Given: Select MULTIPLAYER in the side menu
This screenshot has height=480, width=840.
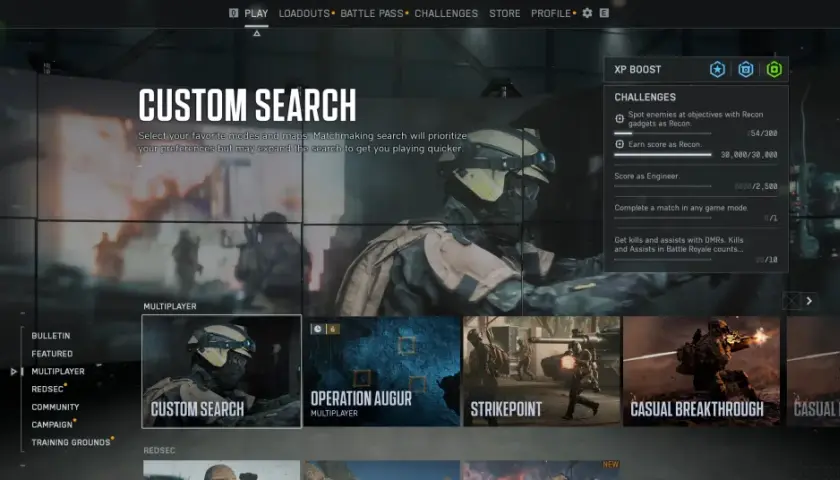Looking at the screenshot, I should point(58,371).
